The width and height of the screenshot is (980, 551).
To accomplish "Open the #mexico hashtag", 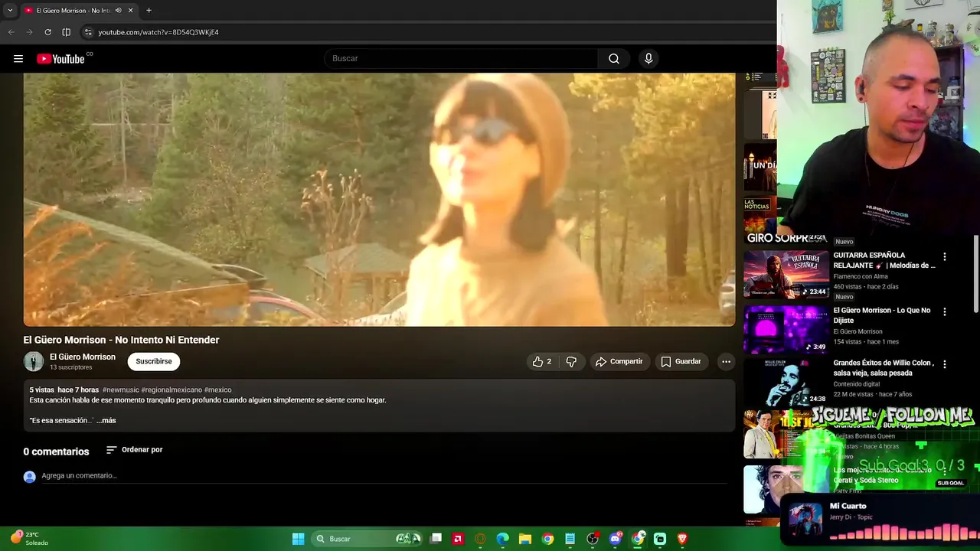I will click(x=218, y=390).
